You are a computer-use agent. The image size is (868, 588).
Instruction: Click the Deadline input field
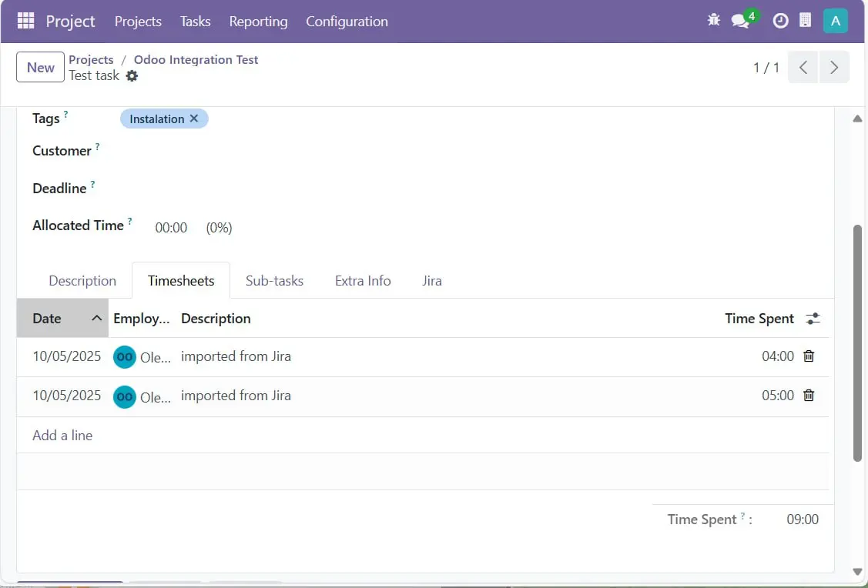308,189
